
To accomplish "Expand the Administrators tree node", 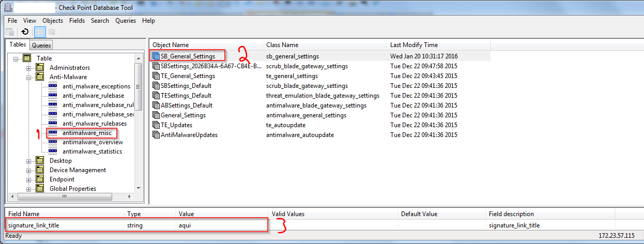I will point(29,68).
